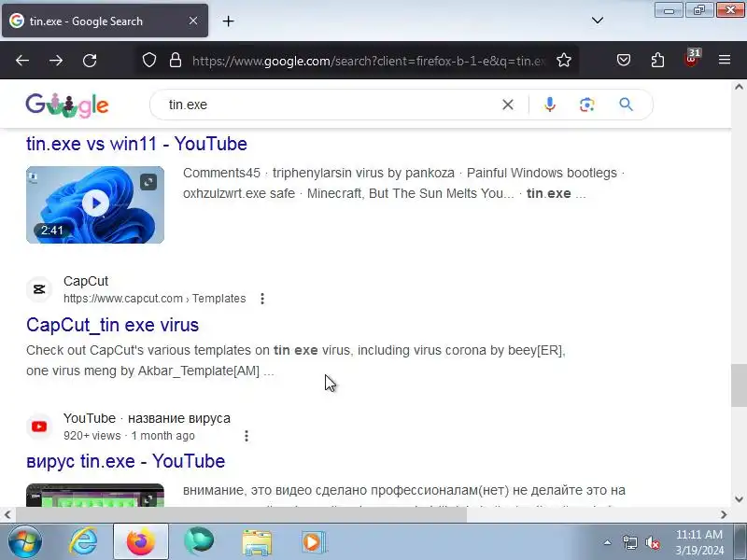Search by voice microphone
Screen dimensions: 747x560
click(549, 105)
